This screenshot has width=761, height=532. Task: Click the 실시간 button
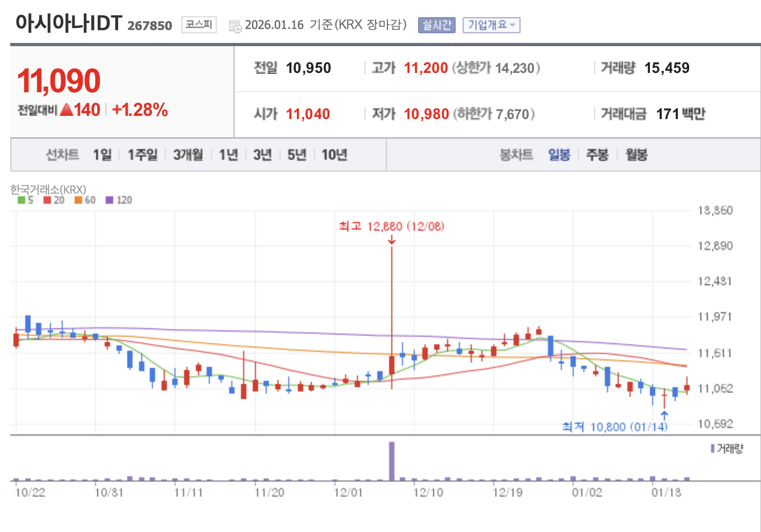(x=436, y=25)
